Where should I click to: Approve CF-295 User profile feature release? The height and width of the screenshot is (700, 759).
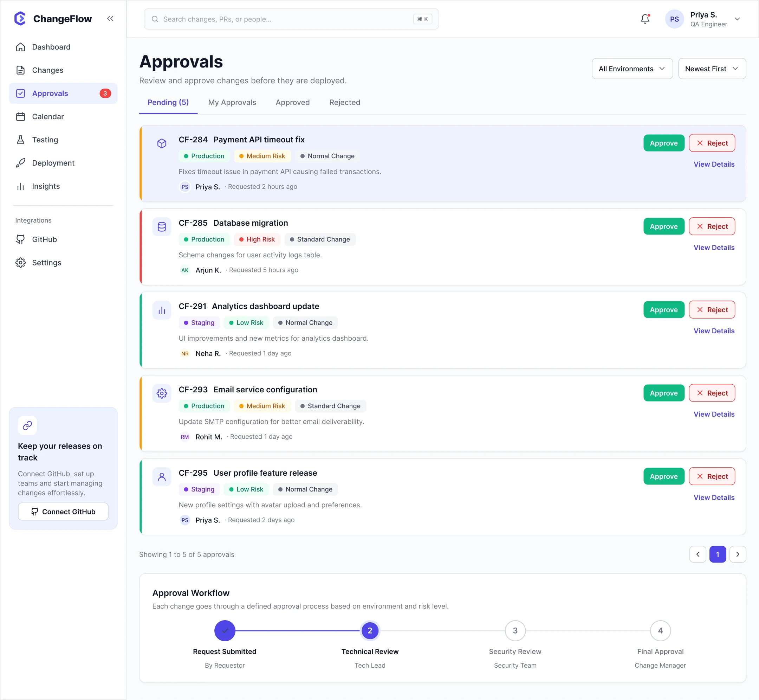pyautogui.click(x=664, y=476)
